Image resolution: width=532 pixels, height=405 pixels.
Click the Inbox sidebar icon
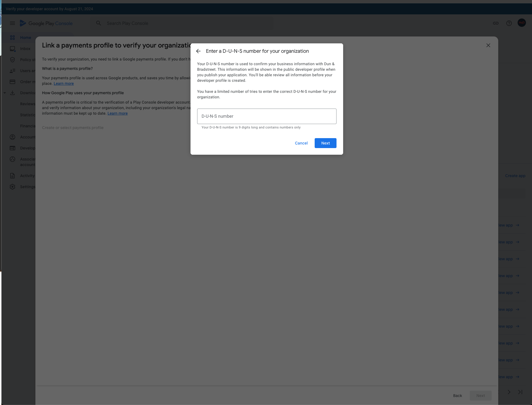pyautogui.click(x=12, y=49)
